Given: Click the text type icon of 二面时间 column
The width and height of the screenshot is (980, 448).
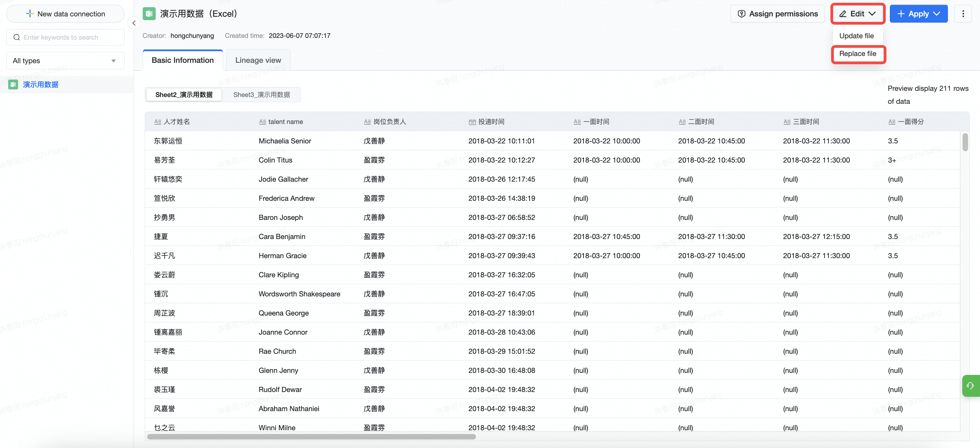Looking at the screenshot, I should (x=682, y=122).
